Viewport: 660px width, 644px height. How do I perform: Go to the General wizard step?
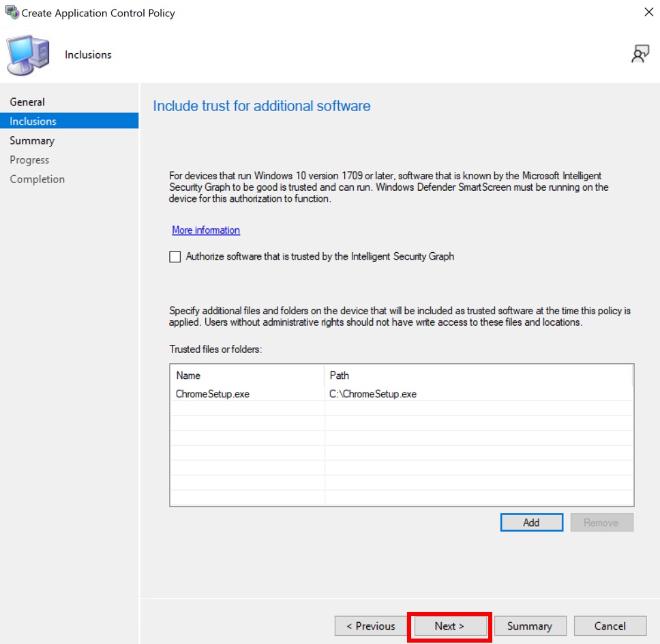click(27, 102)
